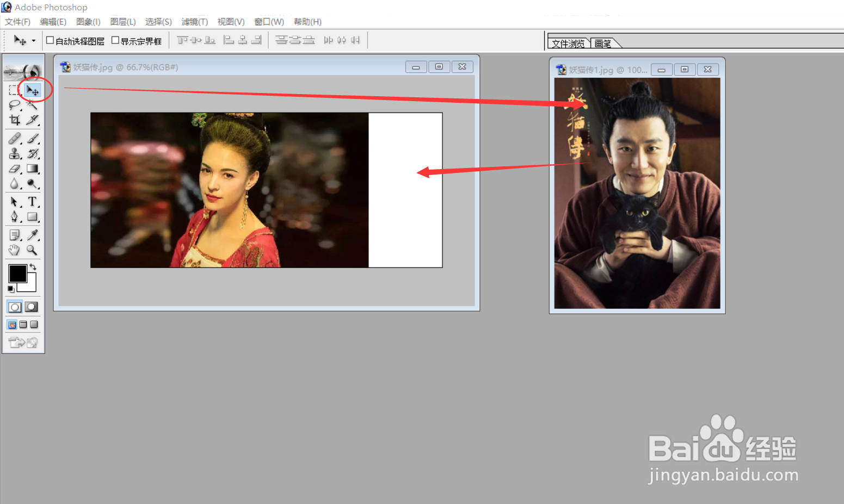Select the Brush tool
The image size is (844, 504).
pyautogui.click(x=33, y=139)
